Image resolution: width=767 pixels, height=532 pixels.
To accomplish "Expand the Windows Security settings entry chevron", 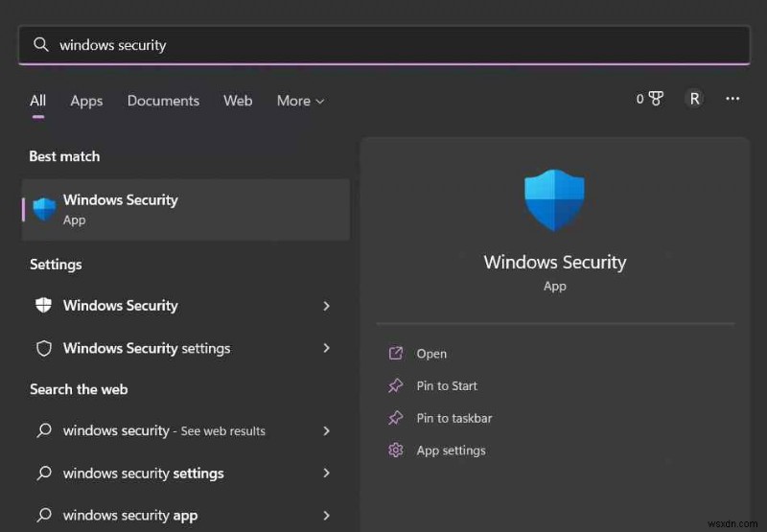I will coord(326,348).
